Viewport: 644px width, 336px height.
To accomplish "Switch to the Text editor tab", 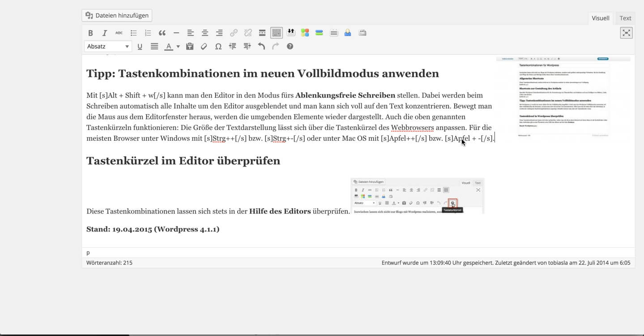I will coord(625,18).
